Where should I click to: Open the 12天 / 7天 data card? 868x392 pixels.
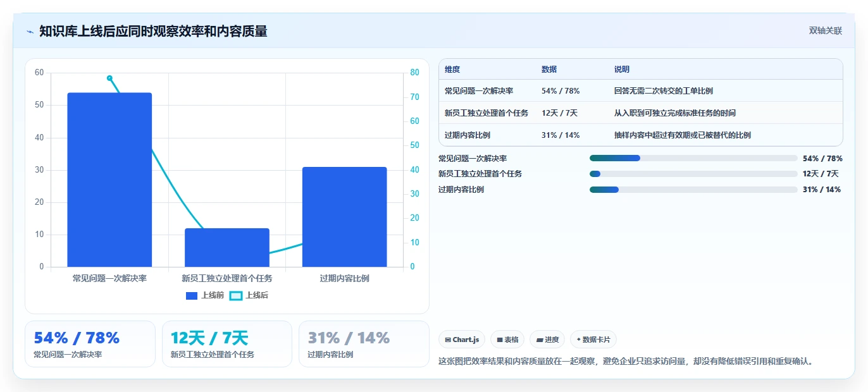coord(227,344)
